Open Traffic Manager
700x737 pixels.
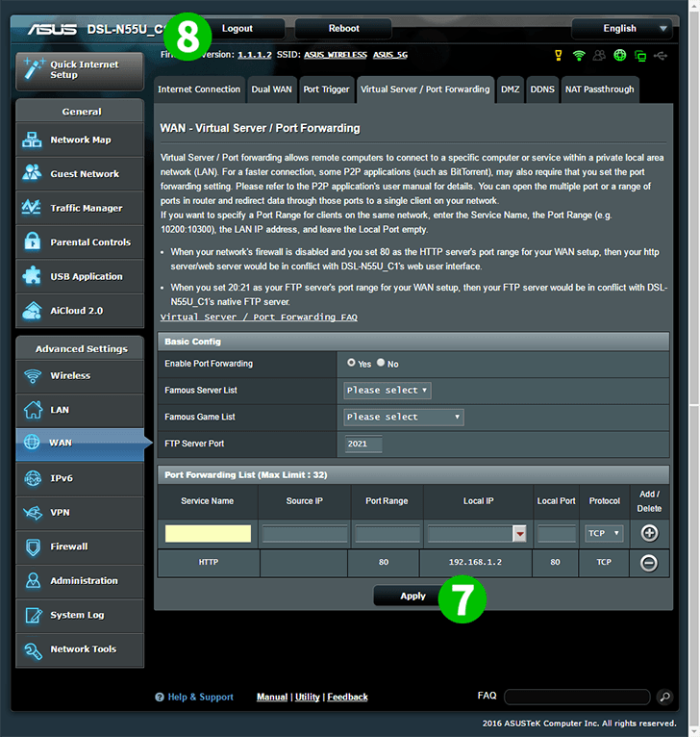[80, 208]
